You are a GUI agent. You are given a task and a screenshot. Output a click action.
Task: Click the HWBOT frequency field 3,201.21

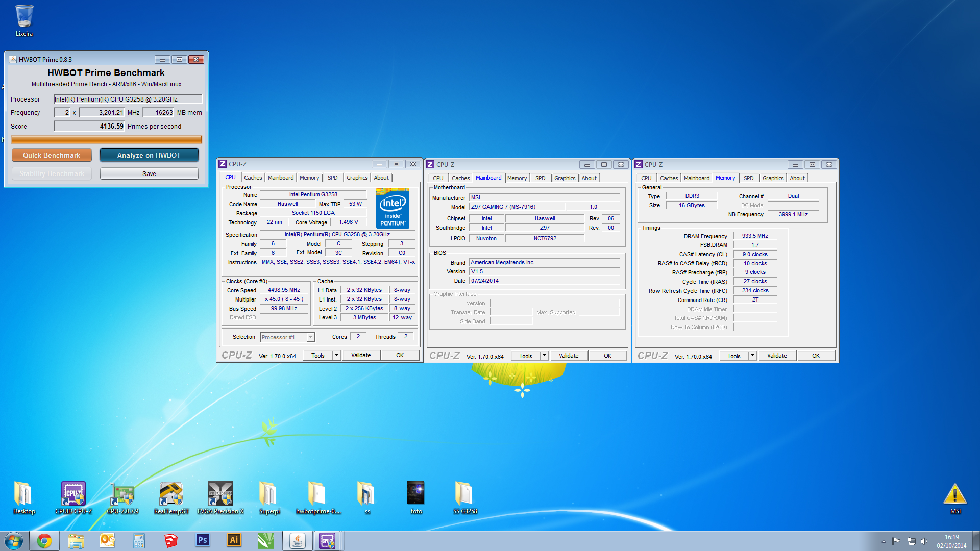coord(102,113)
